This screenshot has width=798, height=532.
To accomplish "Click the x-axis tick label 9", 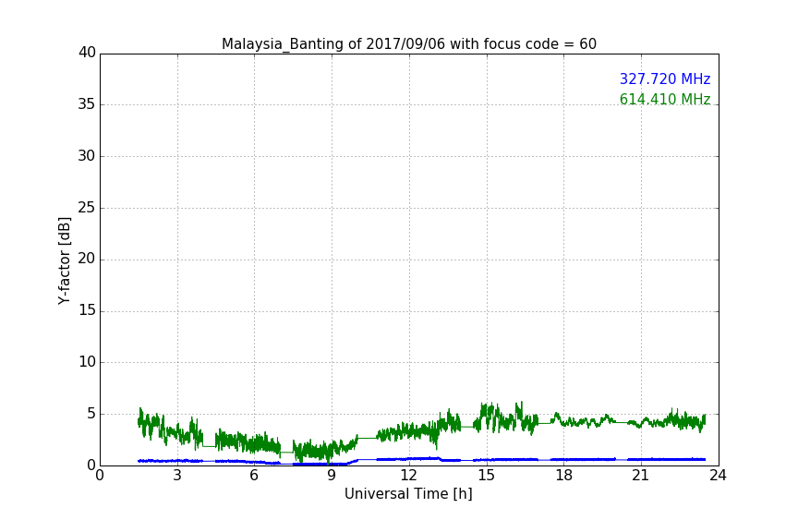I will (x=332, y=476).
